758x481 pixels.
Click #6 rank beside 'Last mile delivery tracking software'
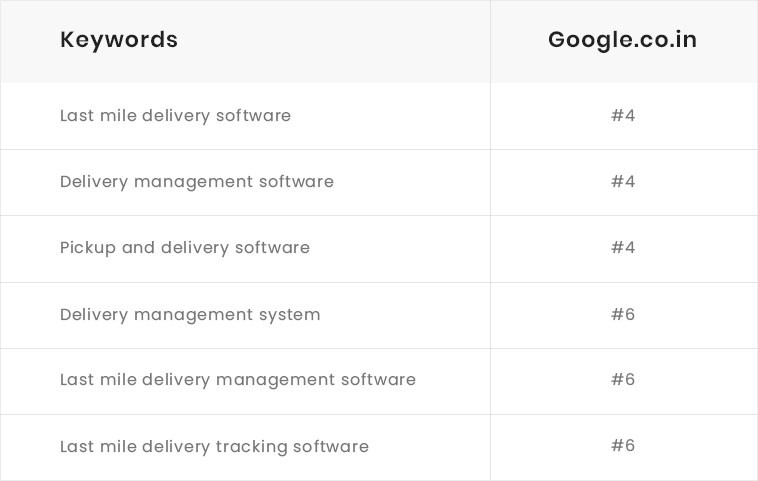[x=623, y=446]
